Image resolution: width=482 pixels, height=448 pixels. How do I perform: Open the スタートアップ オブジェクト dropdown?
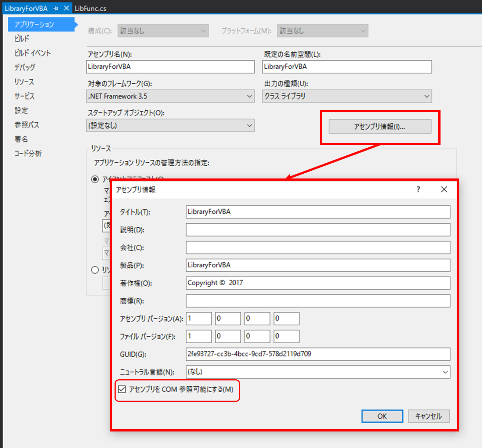(170, 126)
